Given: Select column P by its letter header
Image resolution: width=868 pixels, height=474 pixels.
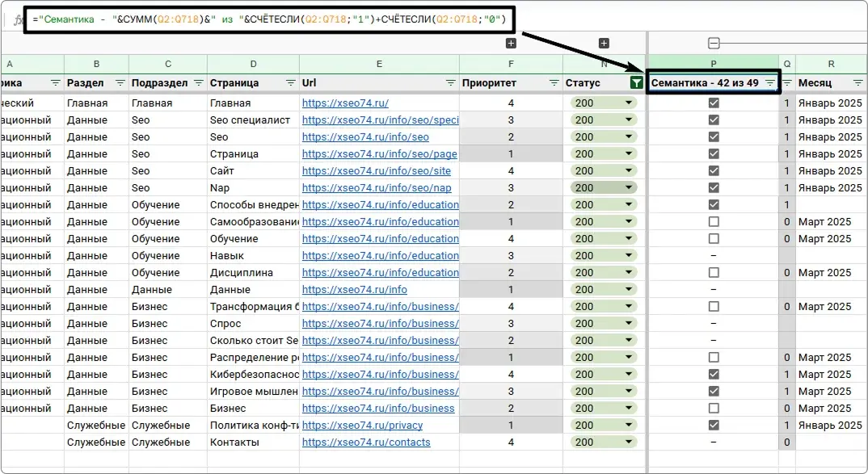Looking at the screenshot, I should (714, 64).
